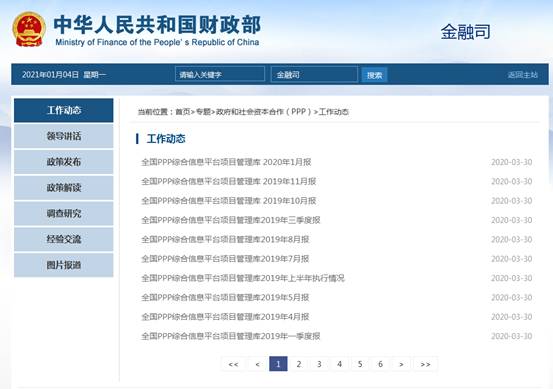This screenshot has width=553, height=389.
Task: Open the 2019年5月报 PPP report
Action: (225, 298)
